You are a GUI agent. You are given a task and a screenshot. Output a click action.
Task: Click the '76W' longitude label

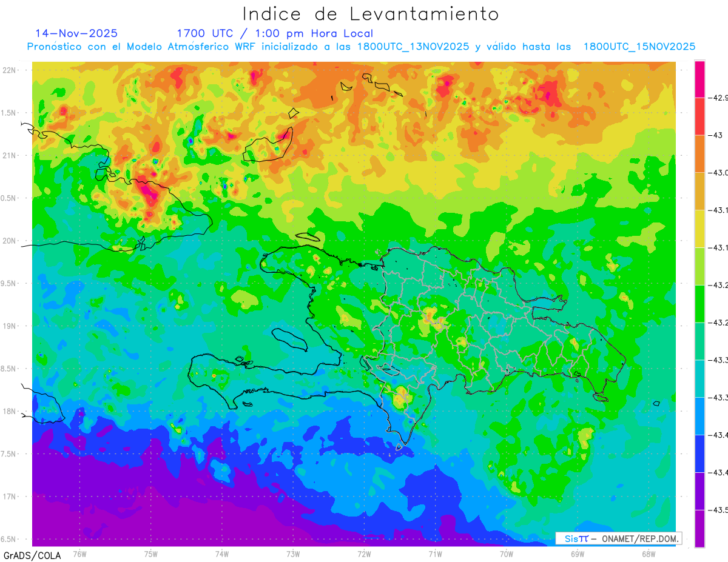click(x=79, y=554)
